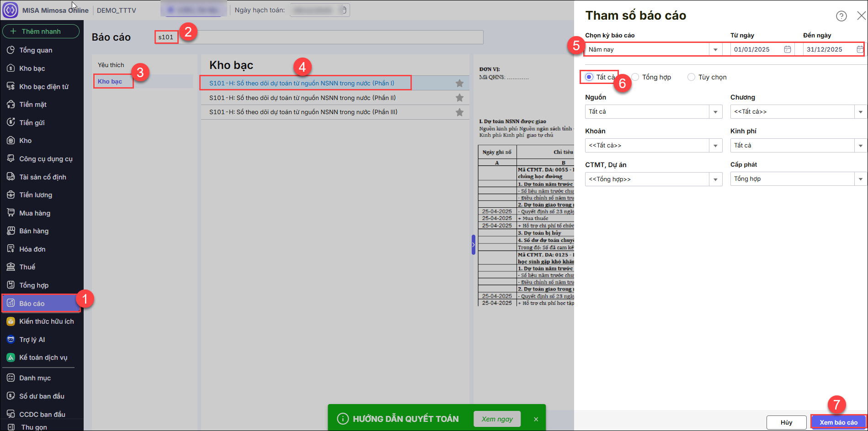
Task: Click the help question mark icon
Action: (x=841, y=16)
